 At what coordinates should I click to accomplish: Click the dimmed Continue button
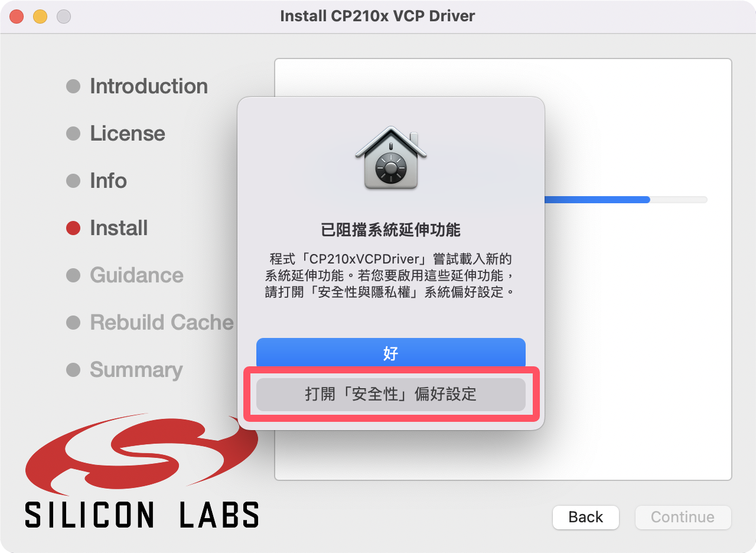(x=683, y=518)
